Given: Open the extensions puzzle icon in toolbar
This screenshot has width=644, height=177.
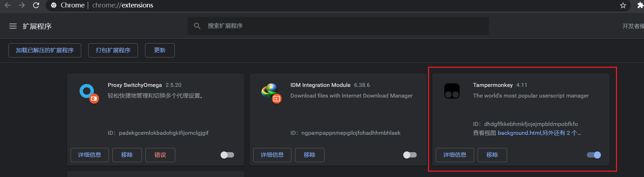Looking at the screenshot, I should click(640, 5).
